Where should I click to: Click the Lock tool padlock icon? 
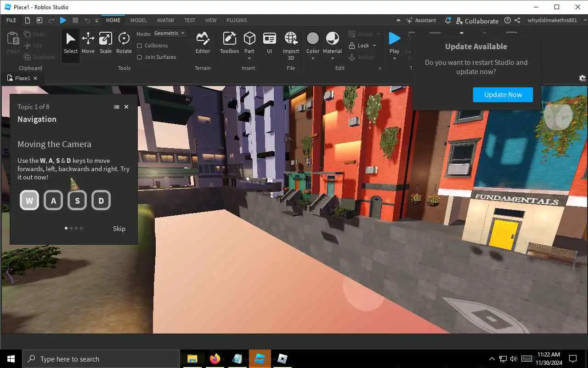(352, 46)
